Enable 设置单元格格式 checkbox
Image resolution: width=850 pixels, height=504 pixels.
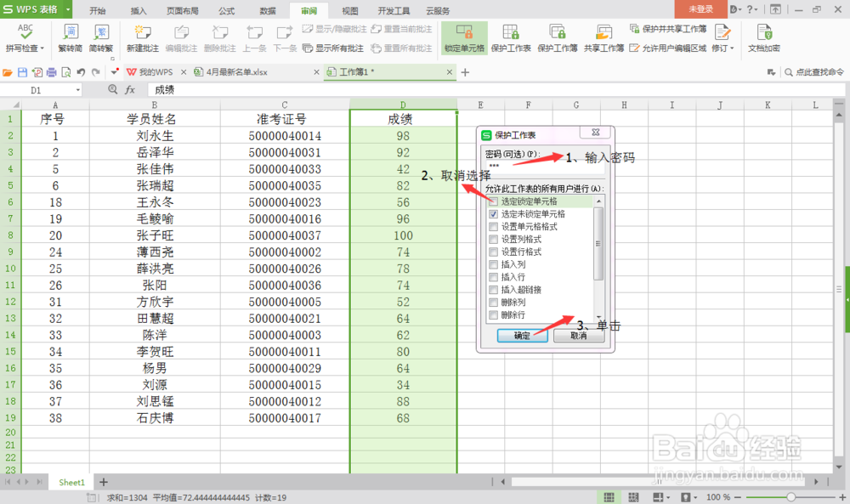493,227
